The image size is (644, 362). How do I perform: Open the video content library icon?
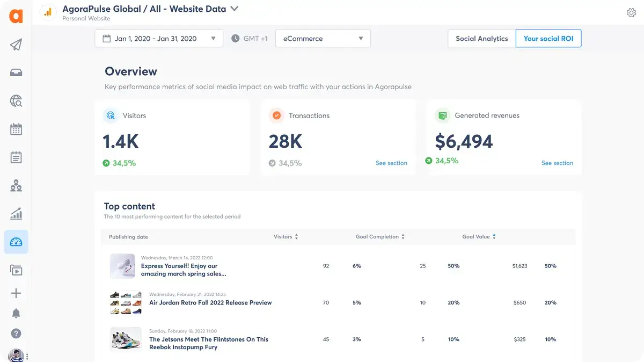pyautogui.click(x=16, y=270)
